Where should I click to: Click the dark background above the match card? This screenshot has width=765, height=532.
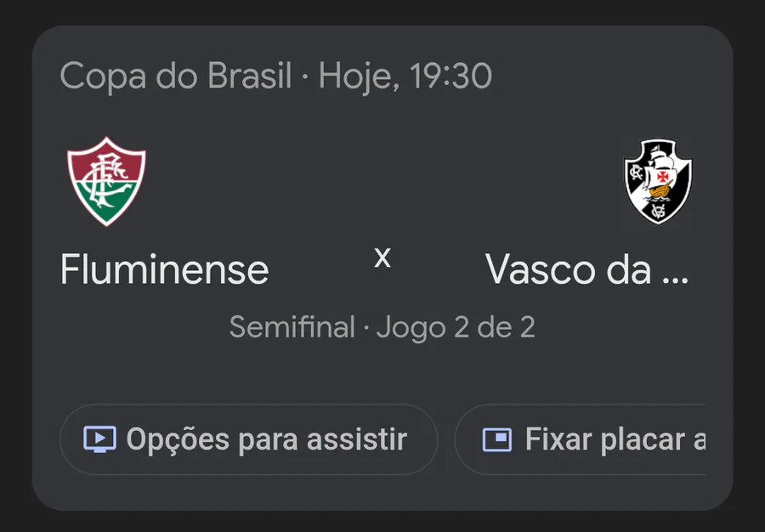[x=382, y=11]
